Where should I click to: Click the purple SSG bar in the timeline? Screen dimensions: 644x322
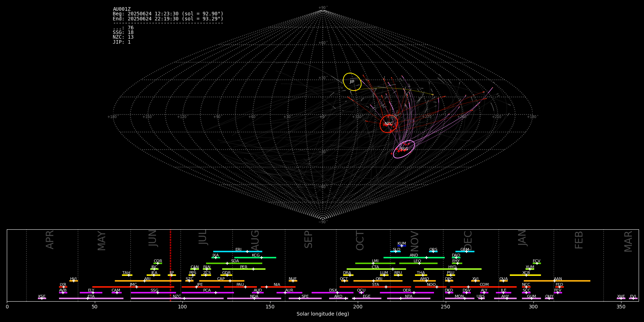pyautogui.click(x=153, y=293)
